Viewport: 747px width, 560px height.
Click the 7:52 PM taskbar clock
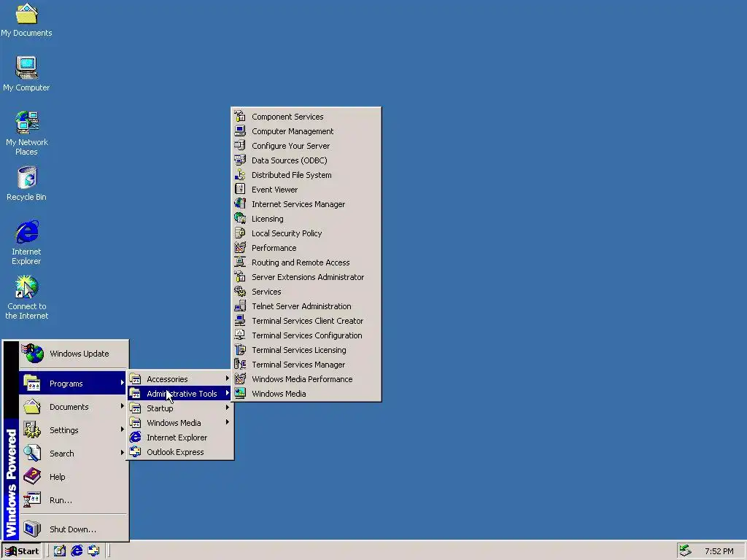coord(719,551)
